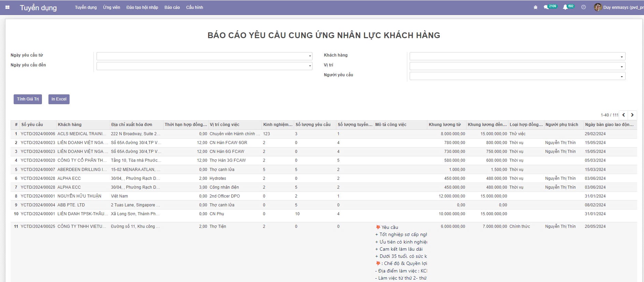This screenshot has height=282, width=644.
Task: Open the apps grid menu icon
Action: tap(8, 7)
